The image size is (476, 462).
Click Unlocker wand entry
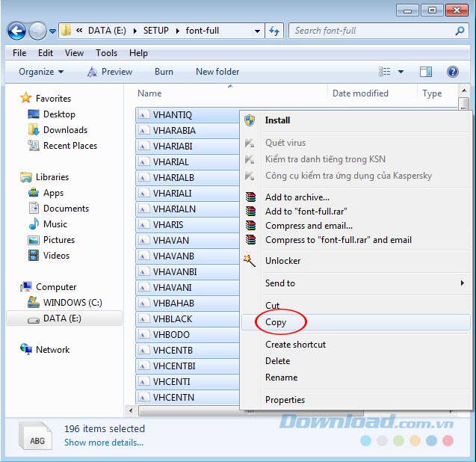point(282,261)
